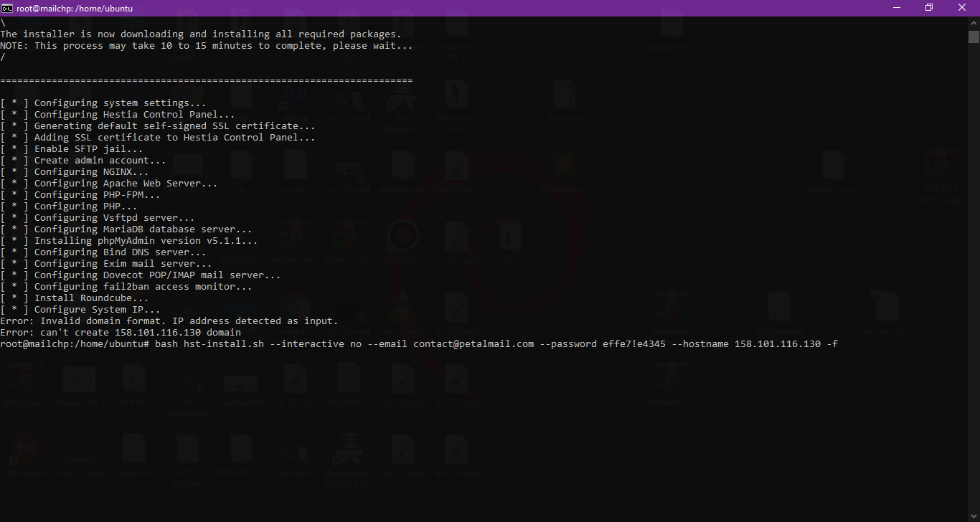Click the 'Install Roundcube...' output line
Viewport: 980px width, 522px height.
point(91,298)
